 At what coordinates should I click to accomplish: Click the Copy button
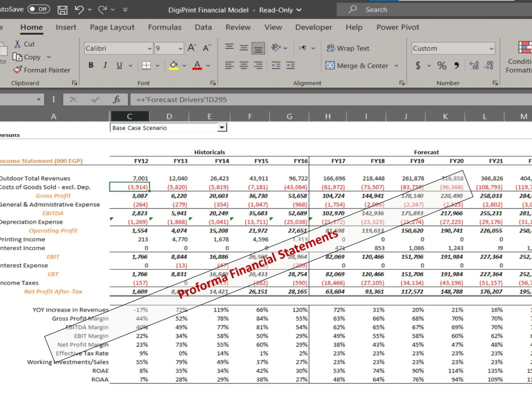pyautogui.click(x=27, y=57)
